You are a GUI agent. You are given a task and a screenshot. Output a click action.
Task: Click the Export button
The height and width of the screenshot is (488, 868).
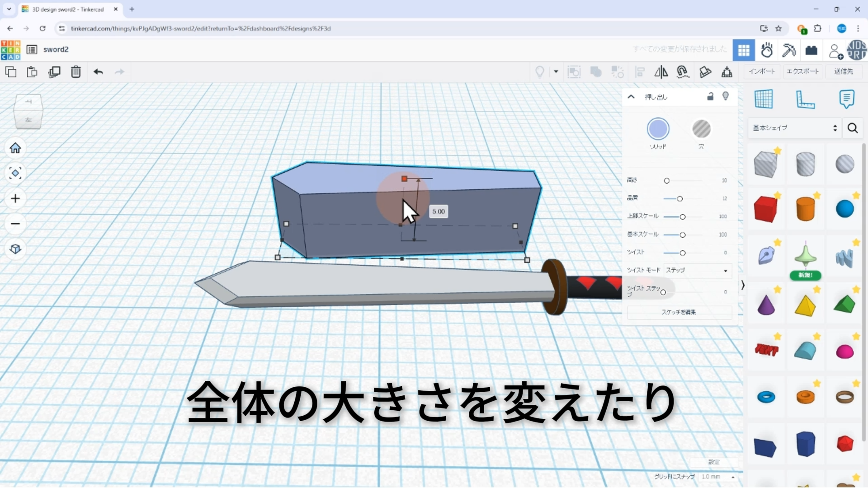point(802,71)
